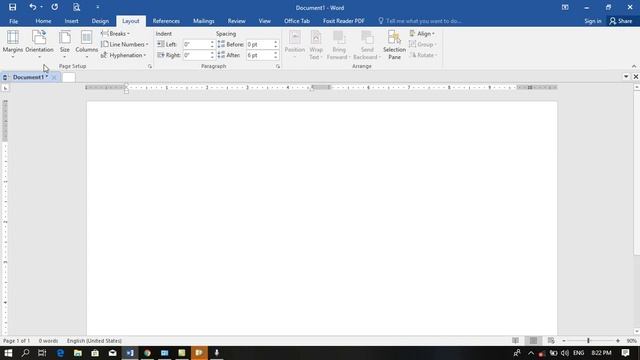Expand the Breaks dropdown
Image resolution: width=640 pixels, height=360 pixels.
pyautogui.click(x=116, y=33)
